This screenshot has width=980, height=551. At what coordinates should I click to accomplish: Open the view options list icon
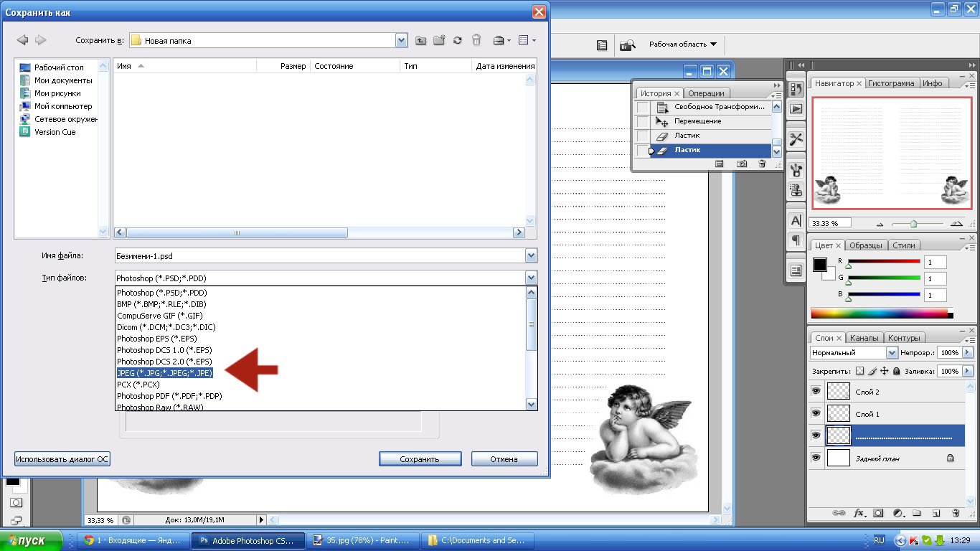(x=527, y=41)
